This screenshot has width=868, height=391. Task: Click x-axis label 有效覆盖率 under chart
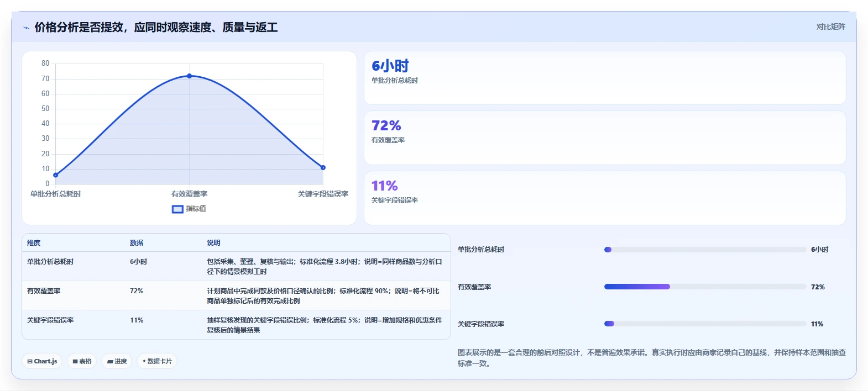(x=189, y=194)
